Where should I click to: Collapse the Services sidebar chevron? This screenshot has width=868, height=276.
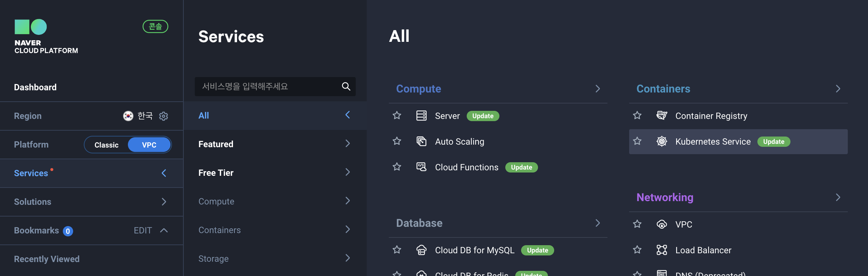[164, 173]
